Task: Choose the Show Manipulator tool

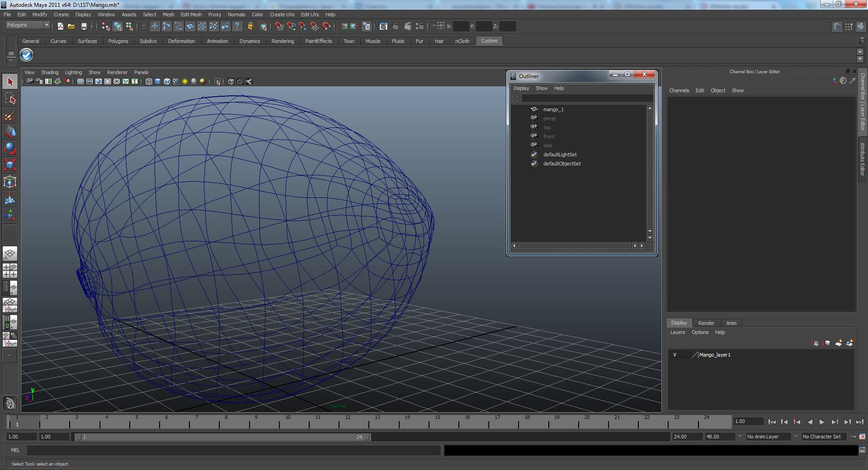Action: click(10, 214)
